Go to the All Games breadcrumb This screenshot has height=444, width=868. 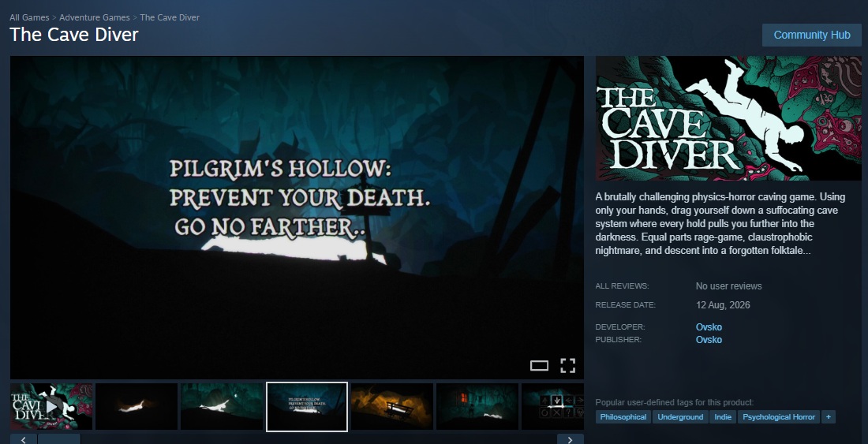coord(29,17)
